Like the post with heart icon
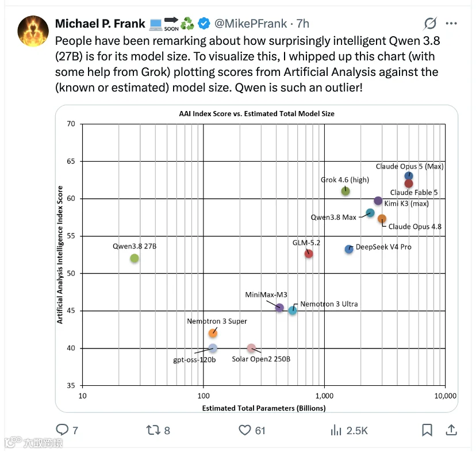 (x=245, y=430)
